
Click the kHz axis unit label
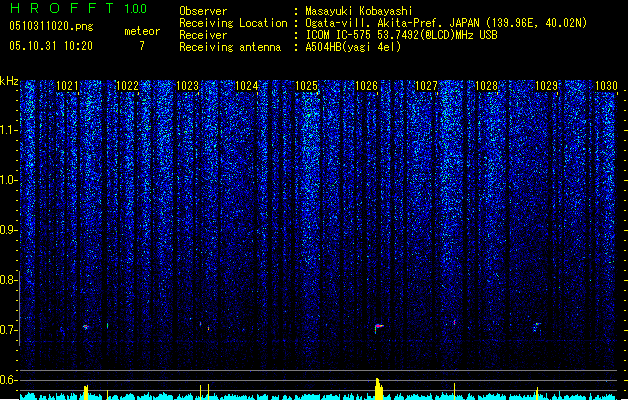(9, 81)
